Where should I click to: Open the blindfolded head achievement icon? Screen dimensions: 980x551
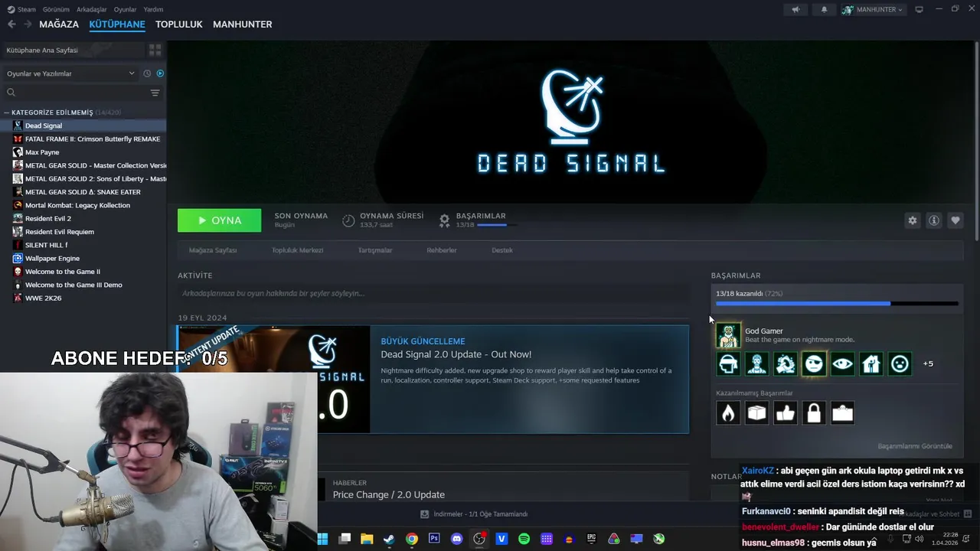point(728,364)
